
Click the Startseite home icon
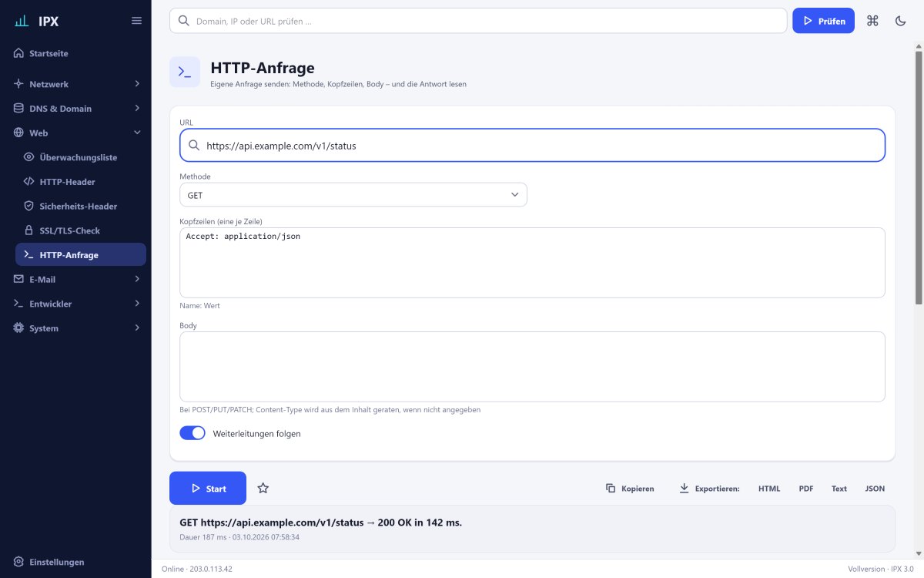[19, 54]
